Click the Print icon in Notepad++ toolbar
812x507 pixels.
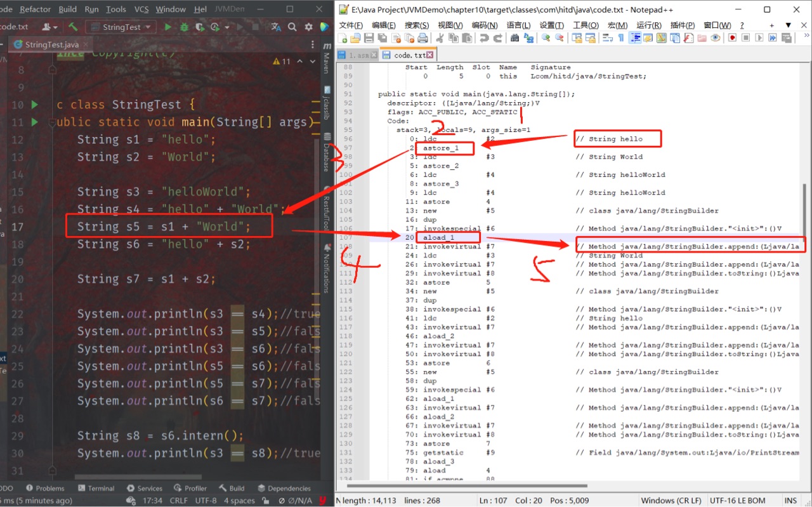(422, 38)
